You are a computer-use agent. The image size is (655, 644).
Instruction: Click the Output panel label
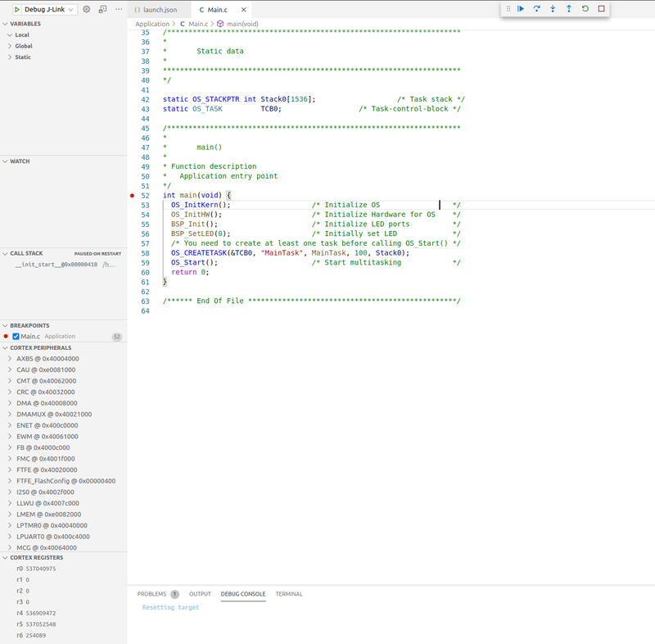pos(200,594)
